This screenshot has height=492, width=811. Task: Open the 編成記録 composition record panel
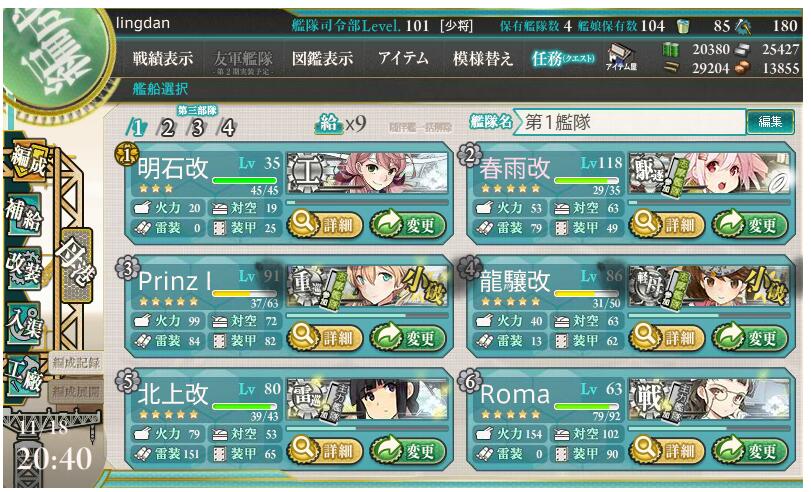click(76, 363)
